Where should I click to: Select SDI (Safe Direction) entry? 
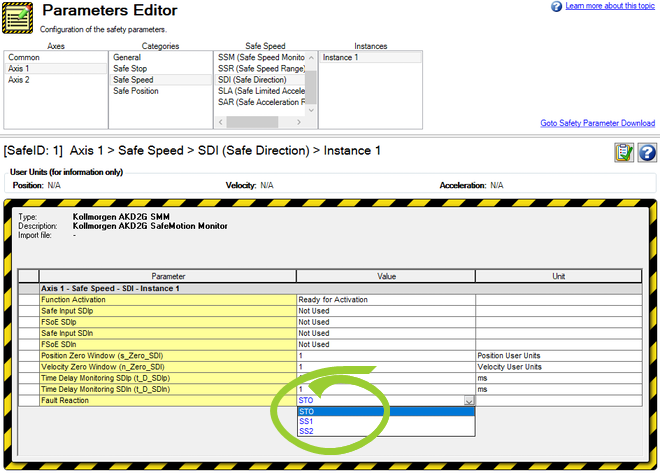coord(261,80)
